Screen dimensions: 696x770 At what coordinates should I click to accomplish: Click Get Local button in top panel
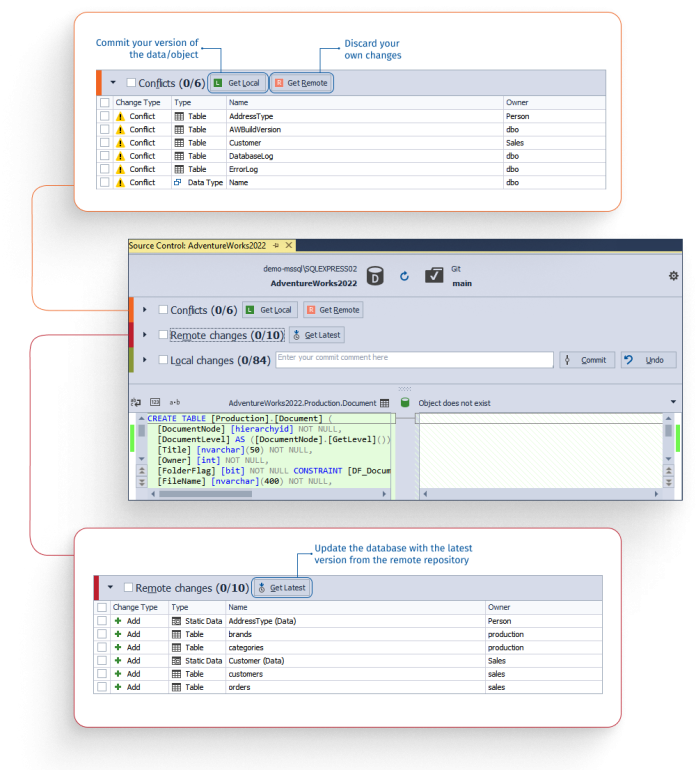[x=238, y=83]
